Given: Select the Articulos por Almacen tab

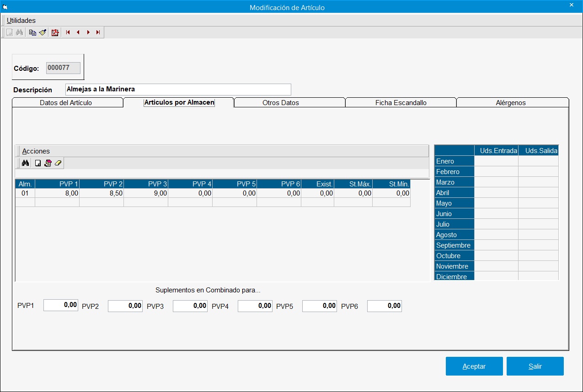Looking at the screenshot, I should click(x=179, y=102).
